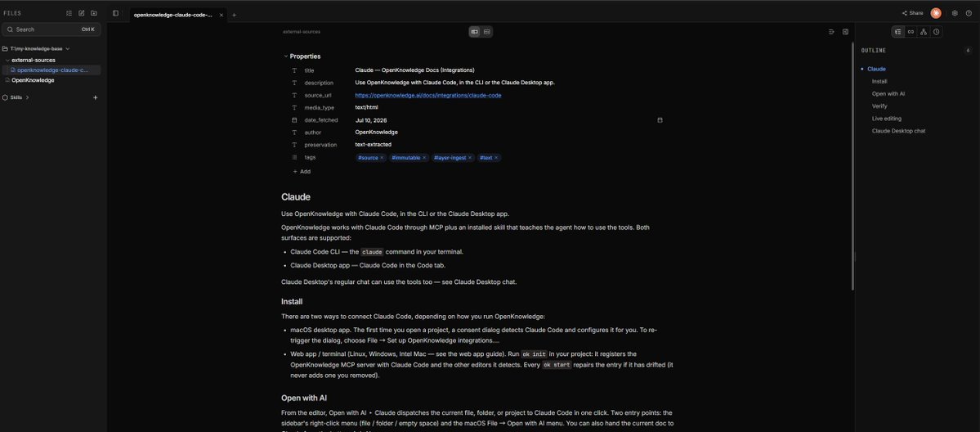Show the history clock view in right panel
Viewport: 980px width, 432px height.
pyautogui.click(x=936, y=32)
